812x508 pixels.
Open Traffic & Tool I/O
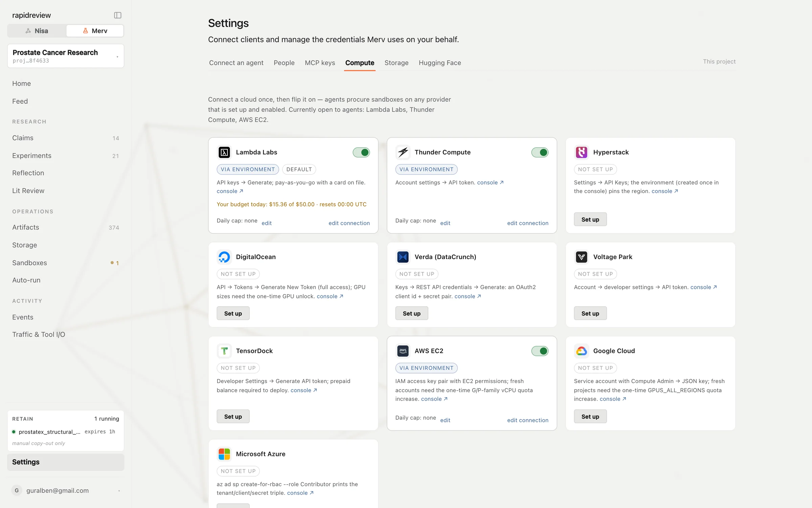pos(66,335)
